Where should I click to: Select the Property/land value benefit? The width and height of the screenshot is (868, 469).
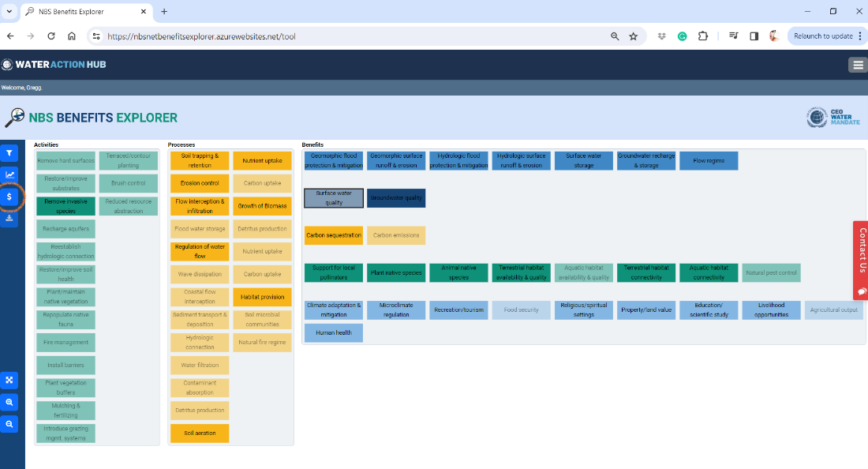(x=646, y=310)
